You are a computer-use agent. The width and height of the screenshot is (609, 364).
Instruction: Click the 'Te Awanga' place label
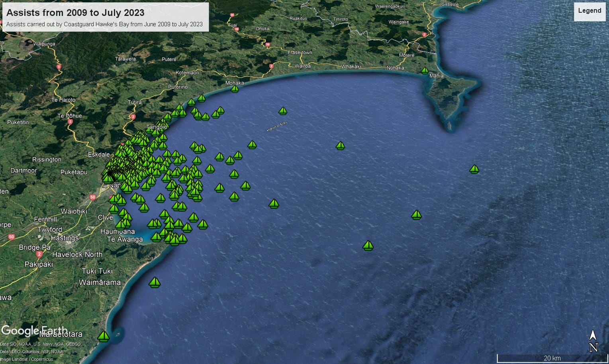[x=125, y=239]
